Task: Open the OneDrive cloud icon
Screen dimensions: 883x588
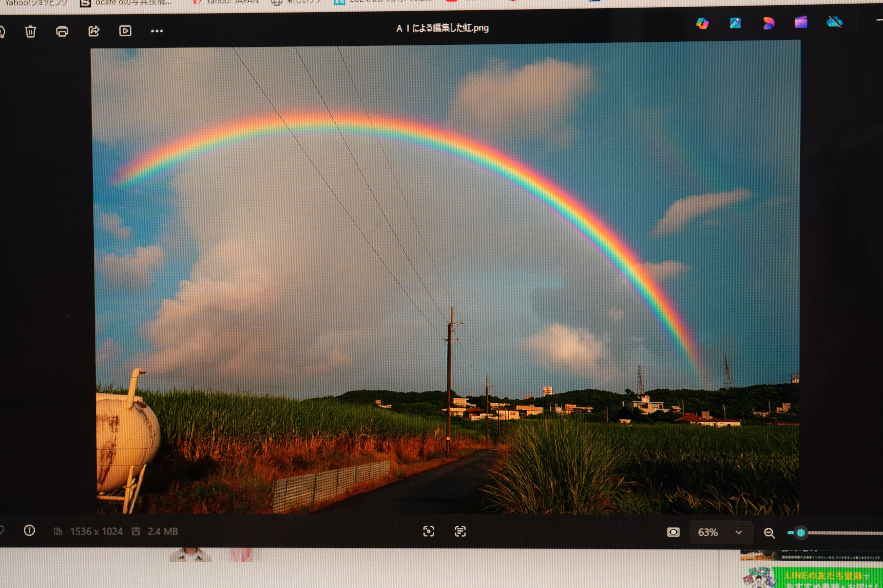Action: 834,22
